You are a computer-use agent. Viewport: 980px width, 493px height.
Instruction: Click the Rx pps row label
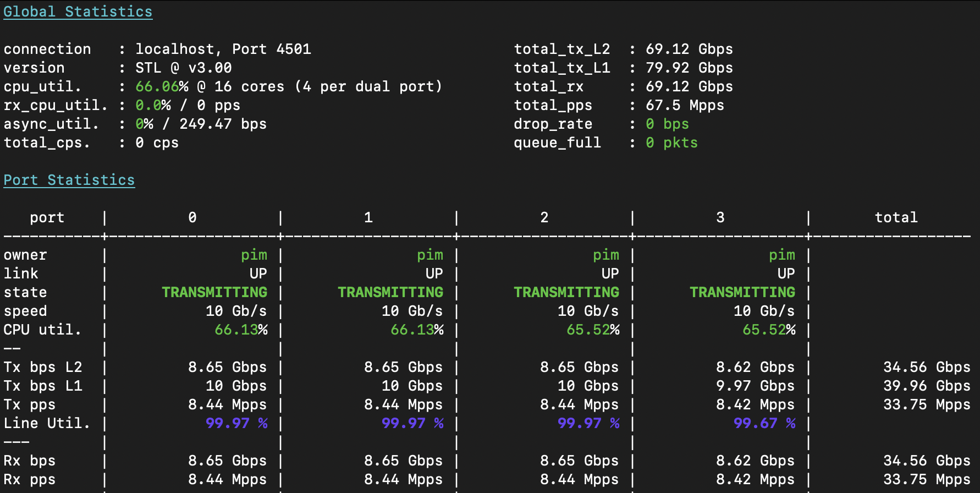point(30,479)
